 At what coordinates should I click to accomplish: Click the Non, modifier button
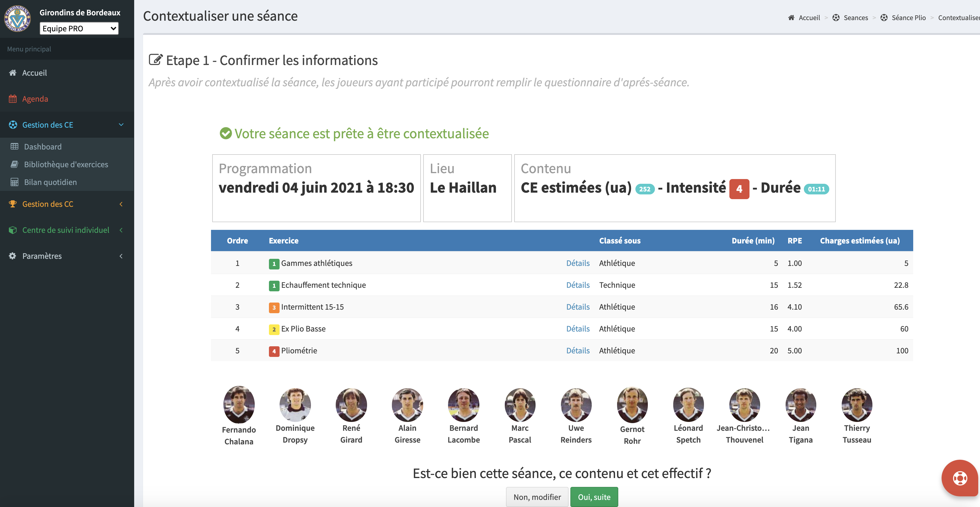tap(537, 497)
